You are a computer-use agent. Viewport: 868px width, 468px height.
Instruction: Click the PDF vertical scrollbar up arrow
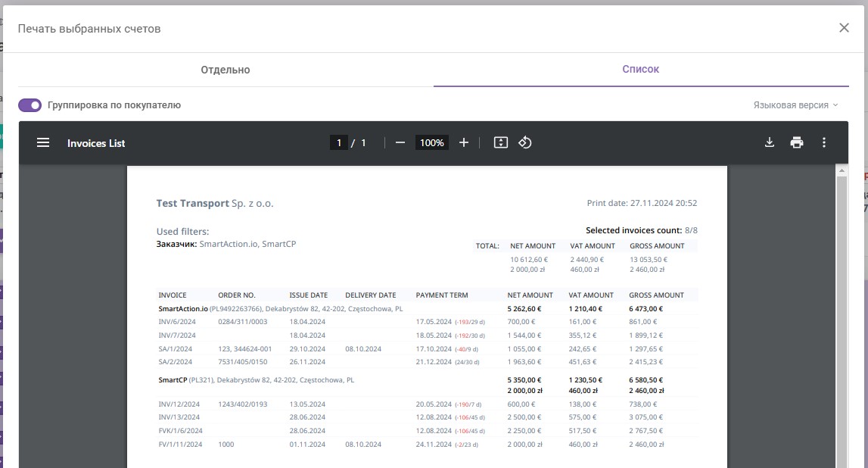(842, 170)
